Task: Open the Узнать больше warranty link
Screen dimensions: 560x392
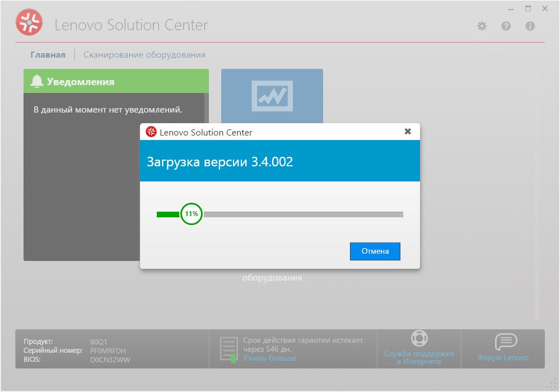Action: [x=269, y=358]
